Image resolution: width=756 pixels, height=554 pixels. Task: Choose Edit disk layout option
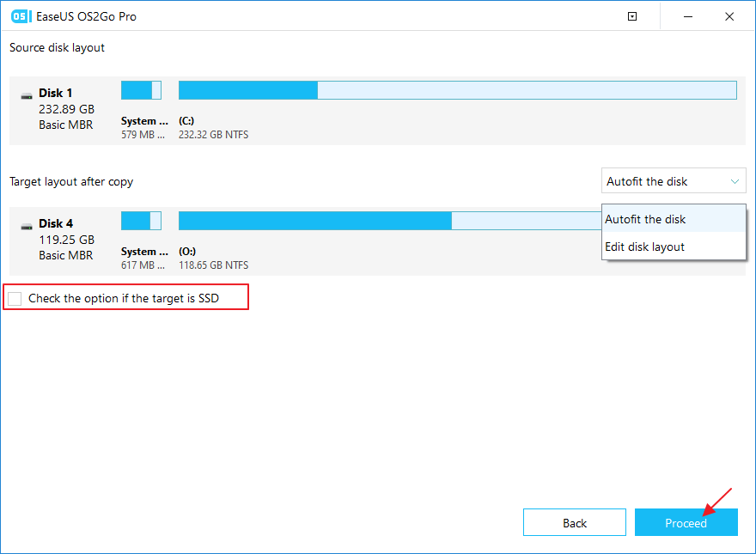pyautogui.click(x=644, y=247)
